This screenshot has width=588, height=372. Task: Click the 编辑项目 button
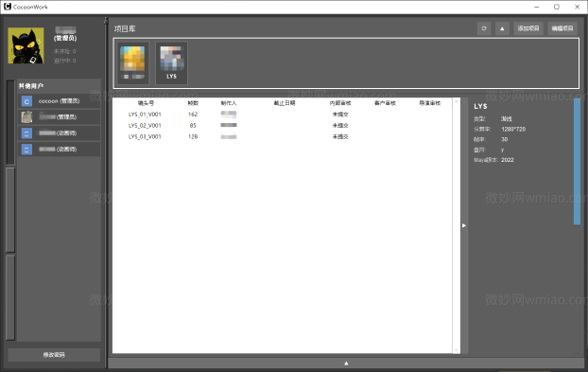click(562, 28)
